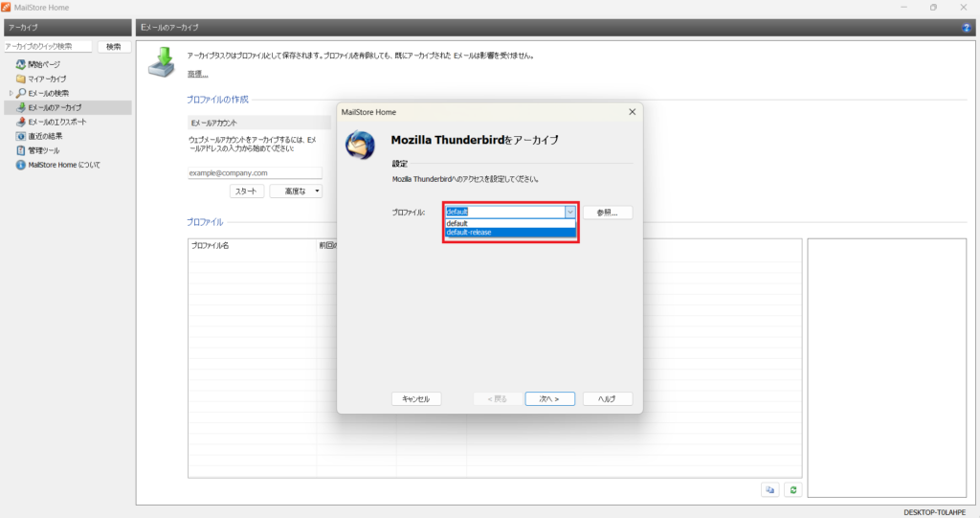Open Eメールの検索 in the sidebar

pos(48,93)
